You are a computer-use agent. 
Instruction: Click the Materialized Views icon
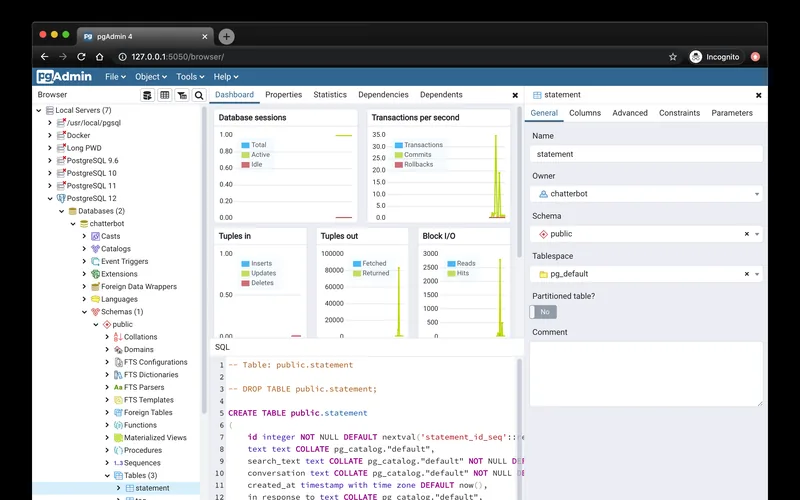(x=118, y=438)
